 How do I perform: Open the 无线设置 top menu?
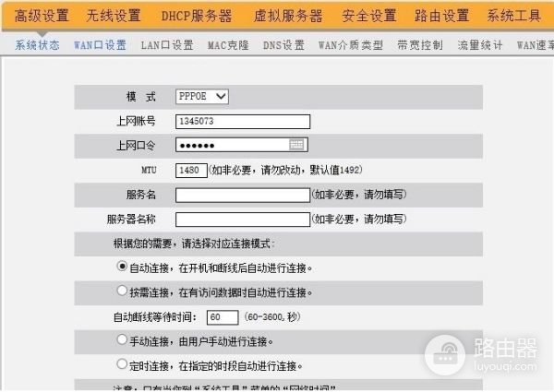114,16
